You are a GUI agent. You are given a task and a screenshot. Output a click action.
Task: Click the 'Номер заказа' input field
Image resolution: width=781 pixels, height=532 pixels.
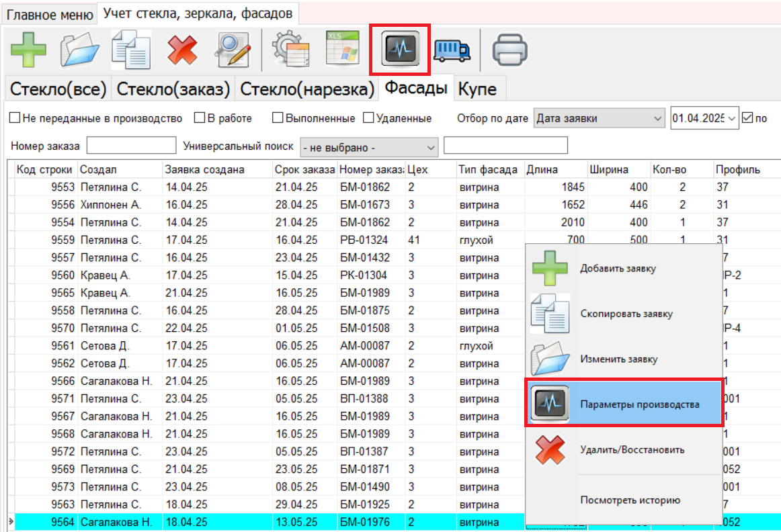pos(131,145)
